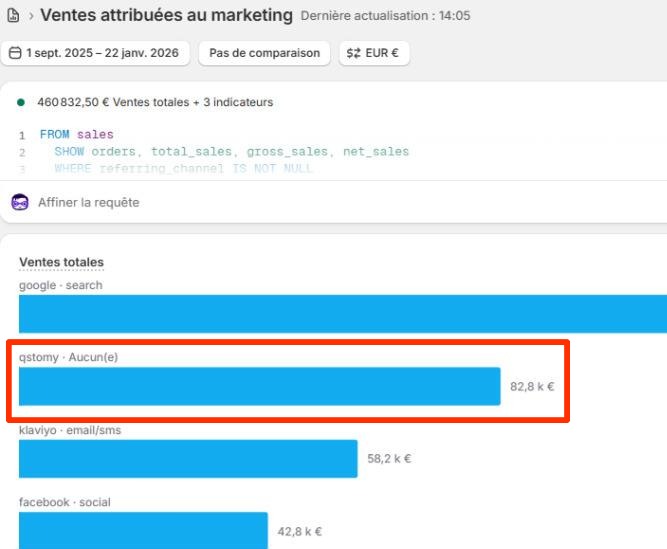Click the FROM sales query line
Viewport: 667px width, 549px height.
tap(77, 135)
